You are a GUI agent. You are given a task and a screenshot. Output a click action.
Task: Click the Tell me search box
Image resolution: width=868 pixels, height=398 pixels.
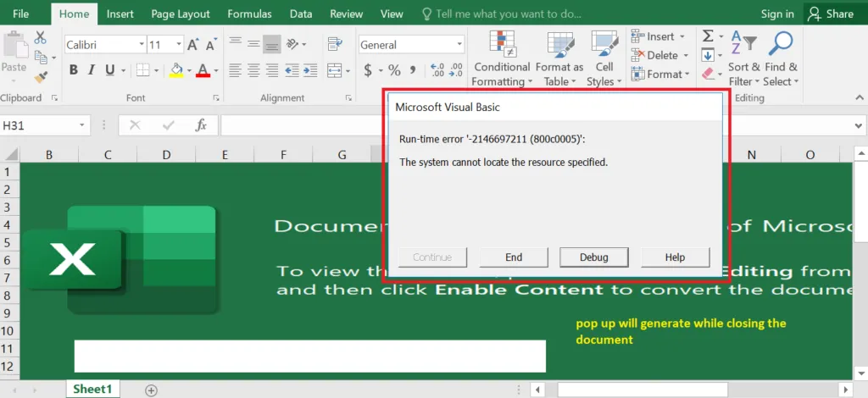point(502,14)
